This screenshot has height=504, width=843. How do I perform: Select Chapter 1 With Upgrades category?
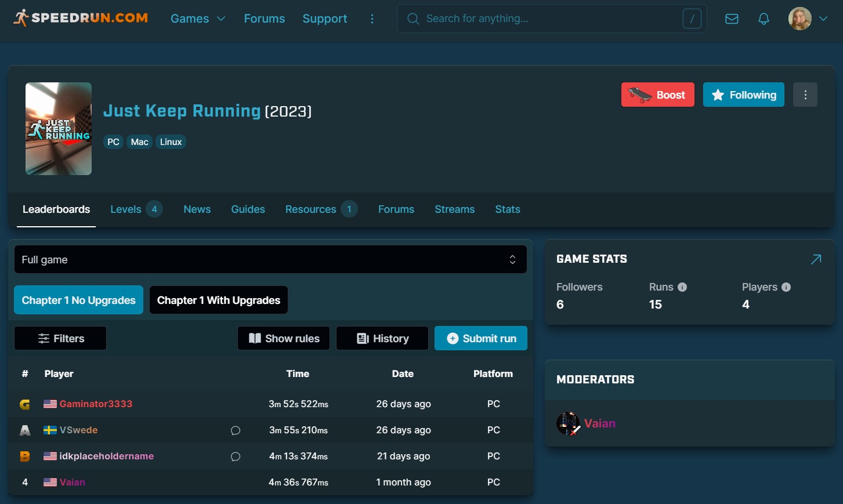pyautogui.click(x=219, y=300)
